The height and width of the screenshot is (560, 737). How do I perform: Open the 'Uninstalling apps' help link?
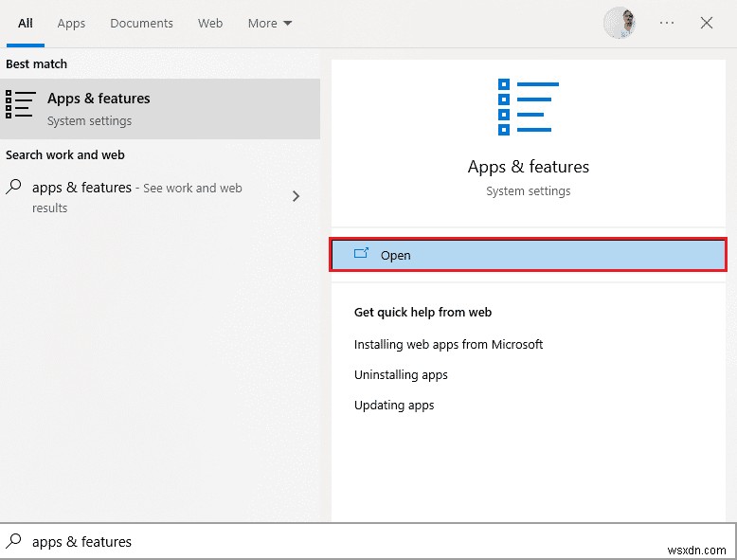401,374
